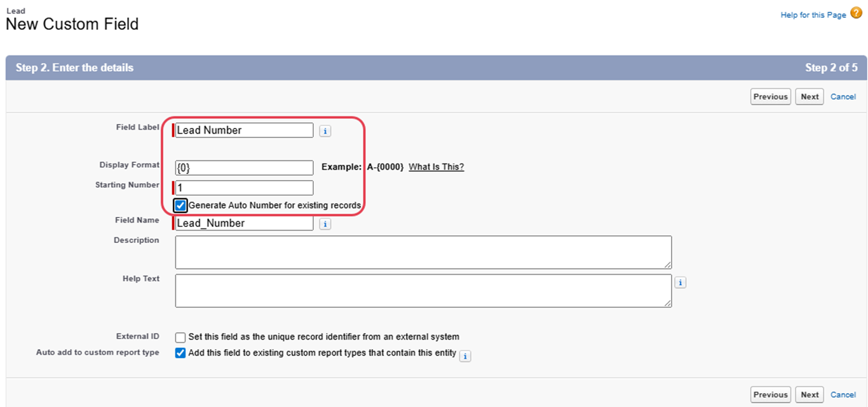Open the Help for this Page link

pos(813,15)
